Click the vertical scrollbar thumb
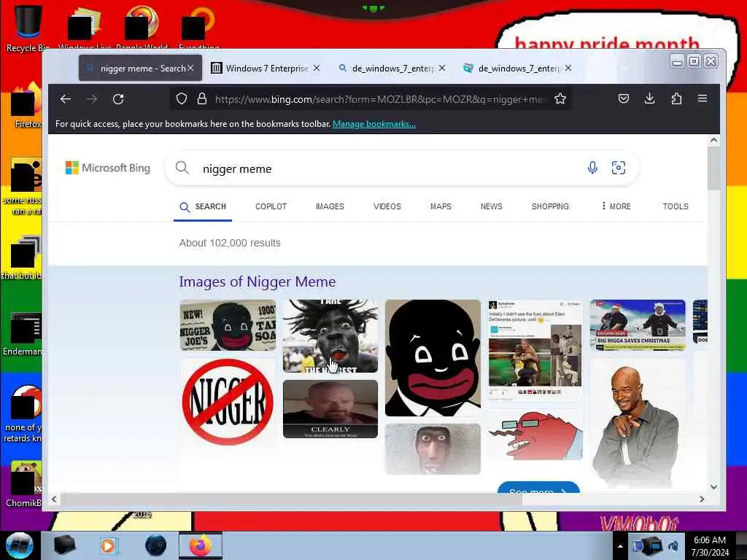The height and width of the screenshot is (560, 747). coord(713,168)
